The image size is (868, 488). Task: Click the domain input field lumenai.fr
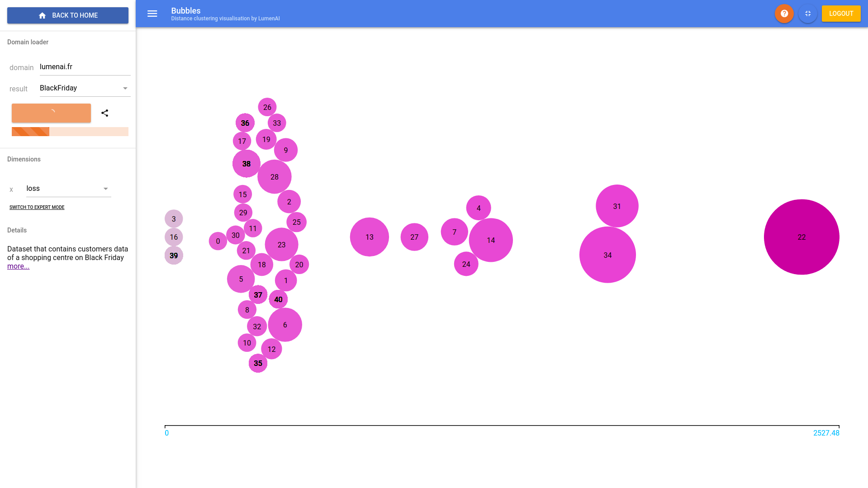(84, 66)
